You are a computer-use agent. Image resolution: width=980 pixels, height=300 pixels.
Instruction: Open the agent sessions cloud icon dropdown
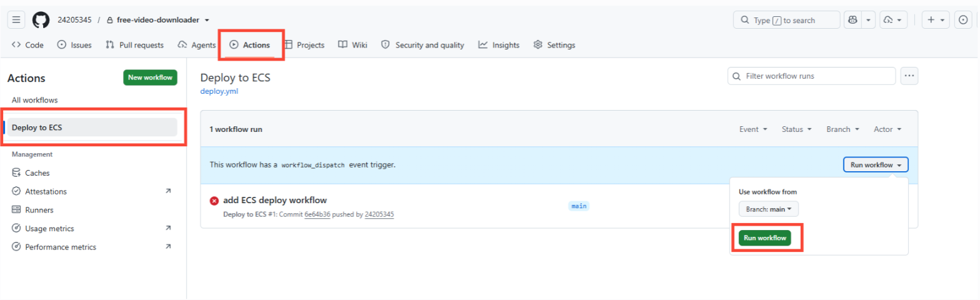tap(893, 20)
